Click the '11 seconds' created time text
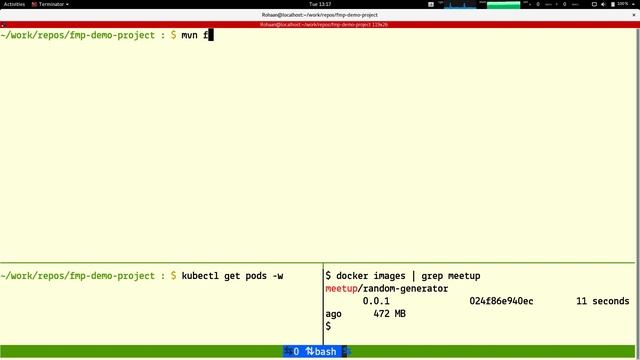Screen dimensions: 640x360 (x=602, y=301)
